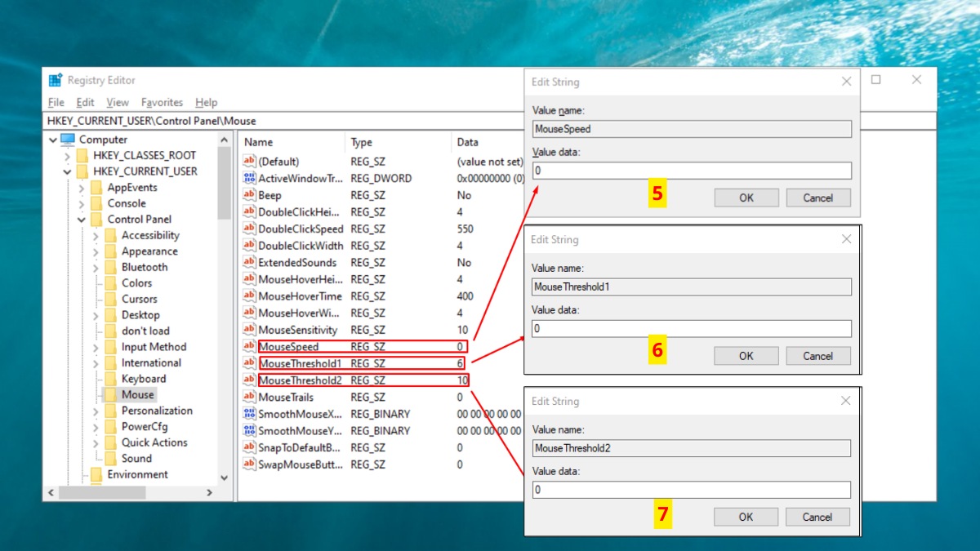Click the SwapMouseButtons value icon
The image size is (980, 551).
(x=250, y=464)
